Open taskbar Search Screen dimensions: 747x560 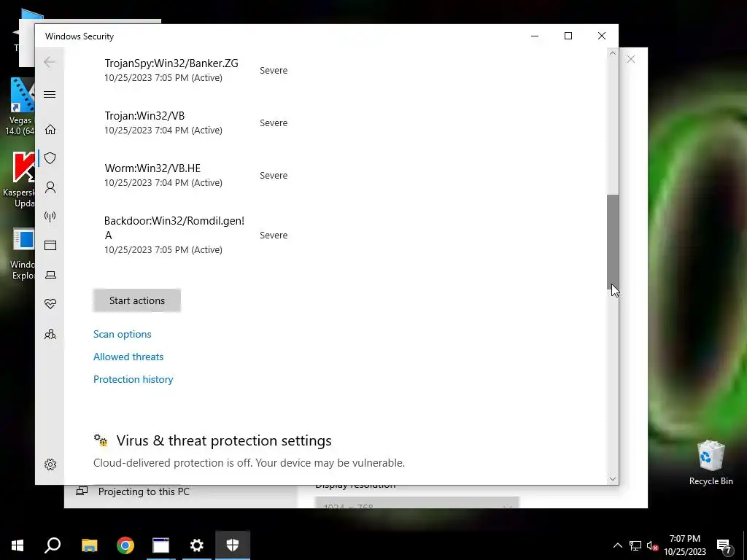click(53, 545)
